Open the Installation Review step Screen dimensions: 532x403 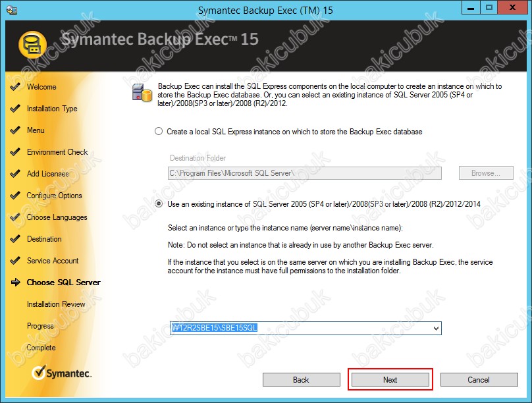tap(56, 304)
